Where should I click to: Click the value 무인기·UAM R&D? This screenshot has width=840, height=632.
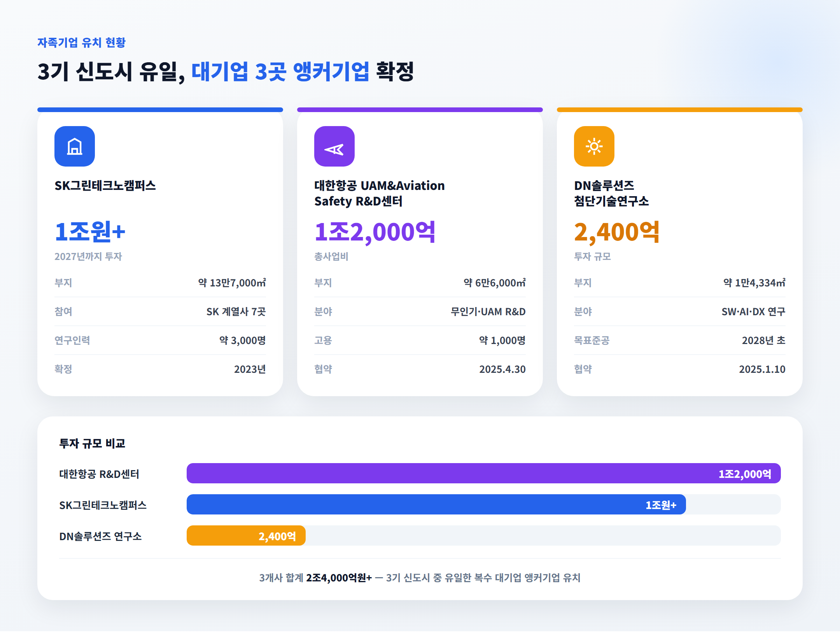(488, 311)
